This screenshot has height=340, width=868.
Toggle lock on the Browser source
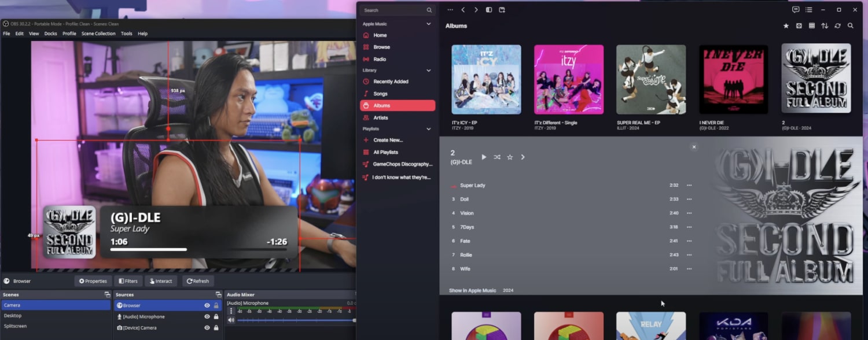(216, 305)
